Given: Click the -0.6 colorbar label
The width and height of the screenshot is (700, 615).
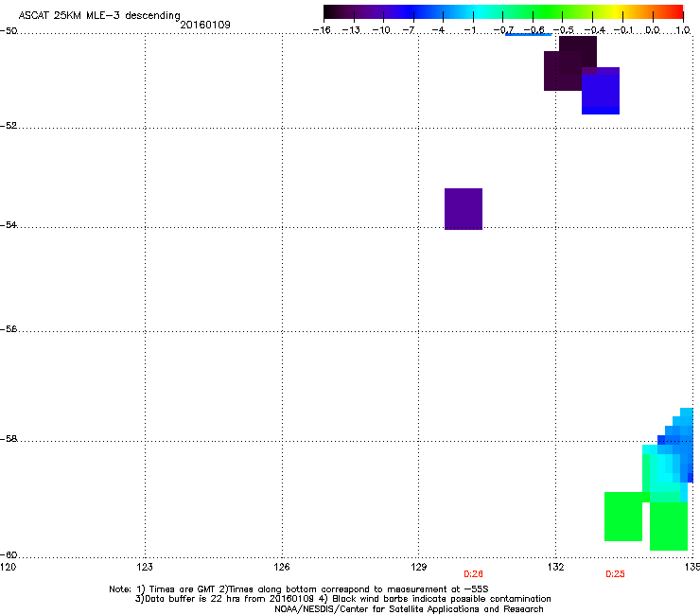Looking at the screenshot, I should click(534, 30).
